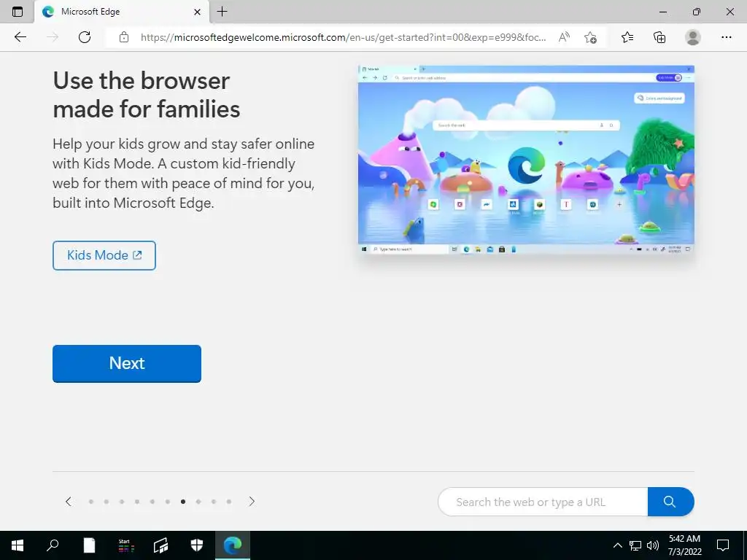
Task: Click the Kids Mode browser preview image
Action: [x=526, y=160]
